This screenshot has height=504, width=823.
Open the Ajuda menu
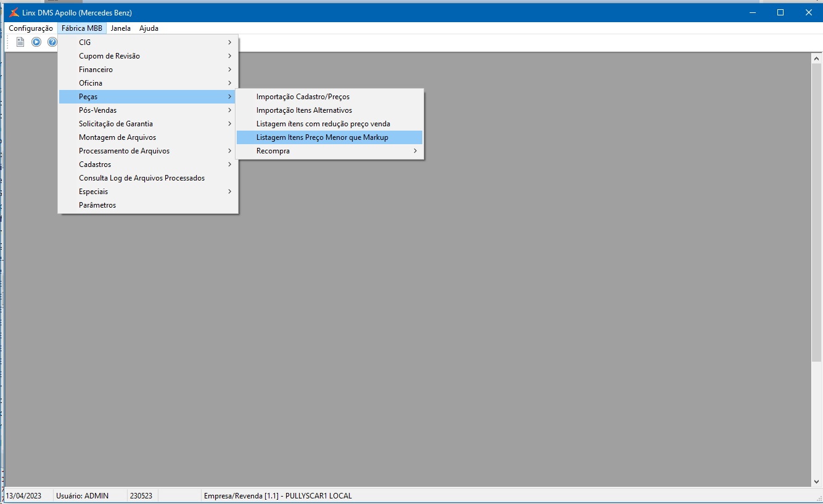pos(149,28)
